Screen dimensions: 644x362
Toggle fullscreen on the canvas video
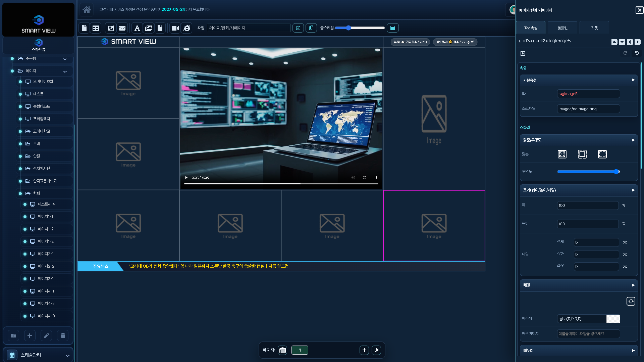click(x=365, y=178)
